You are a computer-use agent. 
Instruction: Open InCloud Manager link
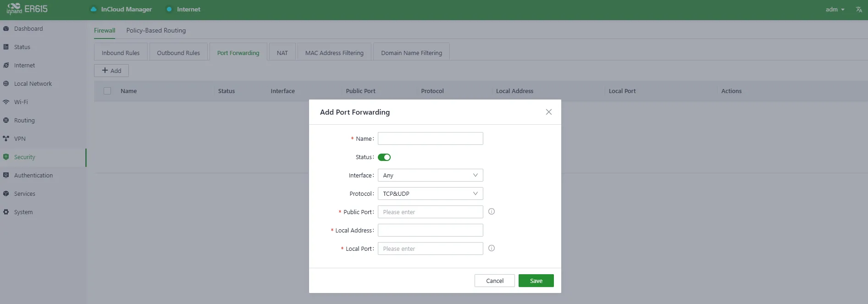coord(126,9)
